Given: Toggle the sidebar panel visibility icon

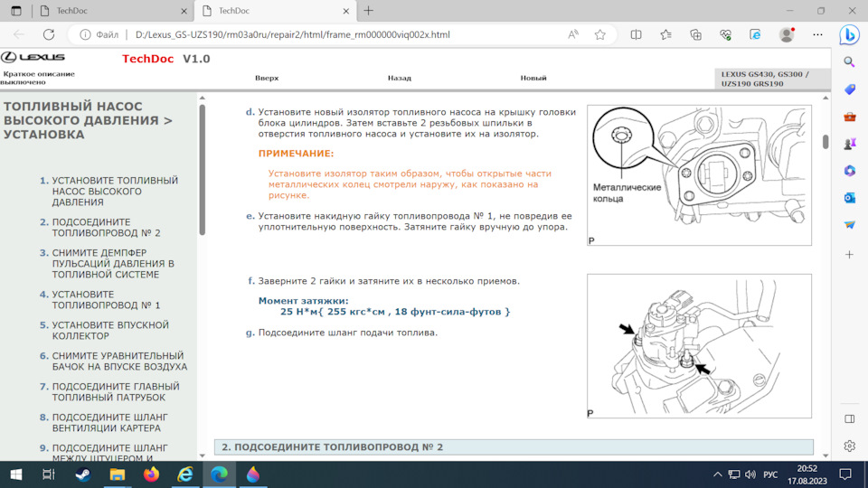Looking at the screenshot, I should pyautogui.click(x=850, y=418).
